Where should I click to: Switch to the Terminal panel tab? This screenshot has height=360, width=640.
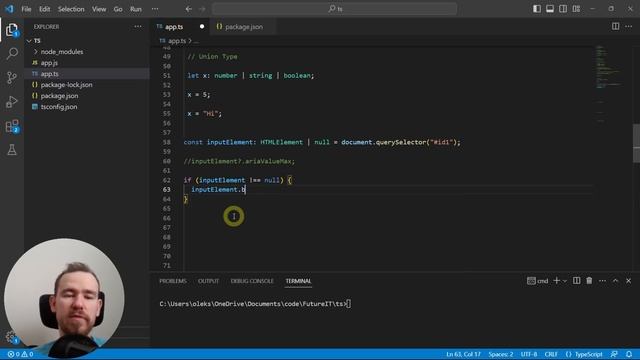coord(298,281)
